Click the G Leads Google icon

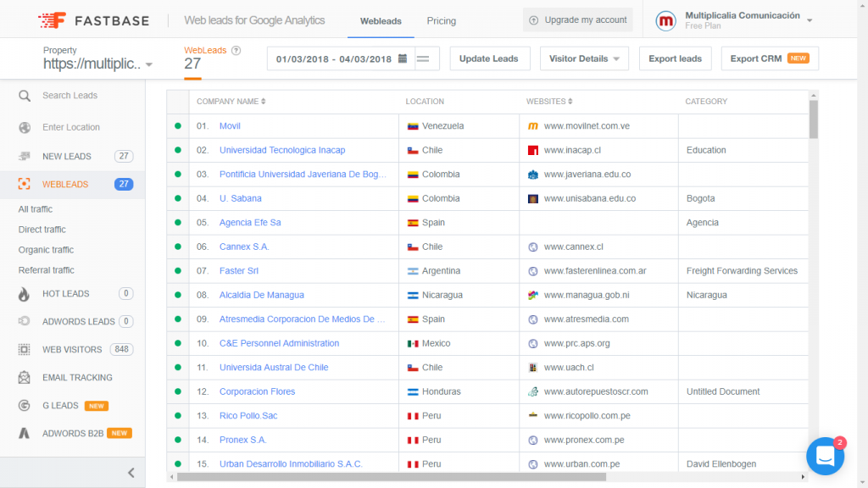(25, 406)
